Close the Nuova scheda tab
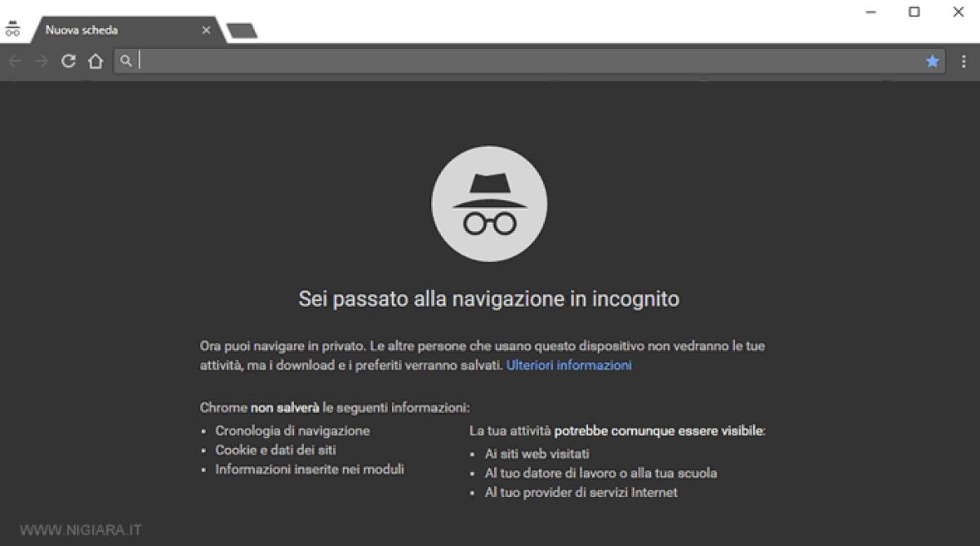The width and height of the screenshot is (980, 546). click(x=206, y=30)
